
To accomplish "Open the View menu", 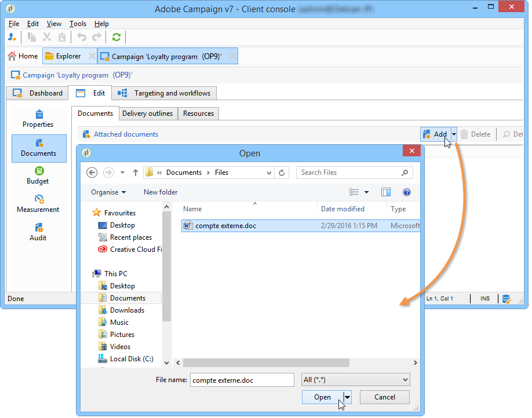I will point(54,24).
